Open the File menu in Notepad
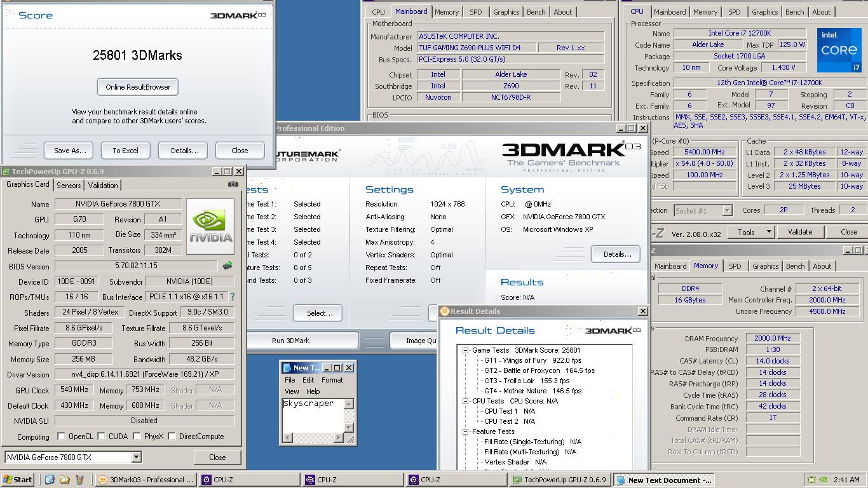This screenshot has width=868, height=488. (290, 380)
